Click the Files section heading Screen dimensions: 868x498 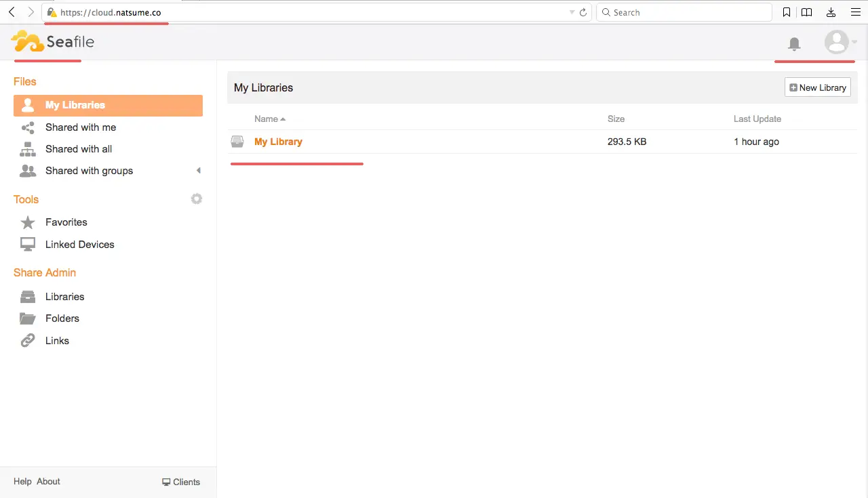click(x=25, y=81)
